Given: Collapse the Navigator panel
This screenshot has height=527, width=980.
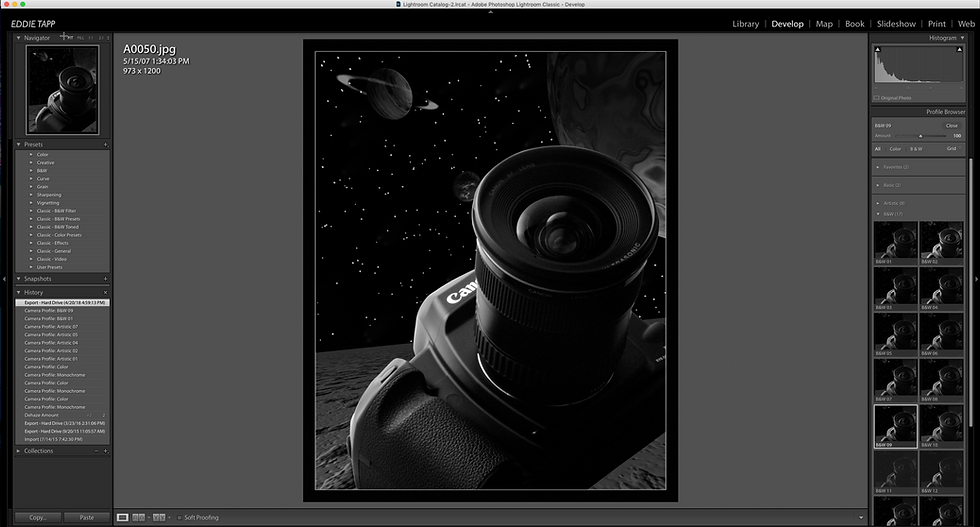Looking at the screenshot, I should tap(19, 38).
